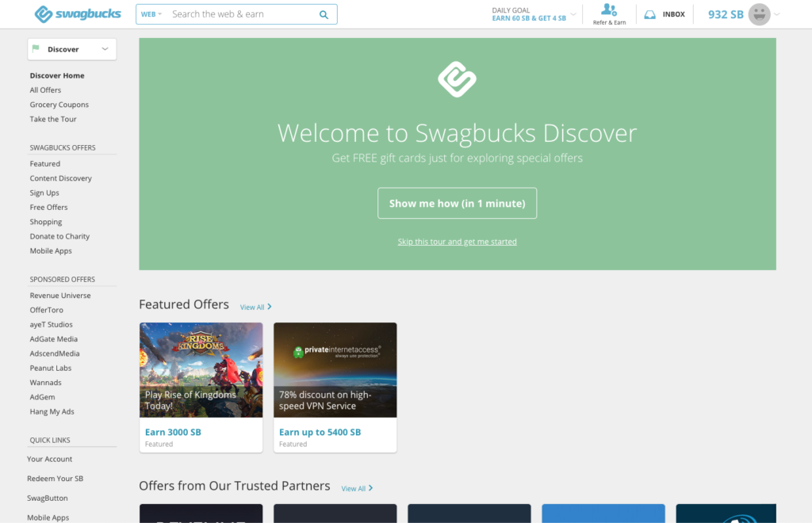Viewport: 812px width, 523px height.
Task: Click Offers from Our Trusted Partners heading
Action: 235,486
